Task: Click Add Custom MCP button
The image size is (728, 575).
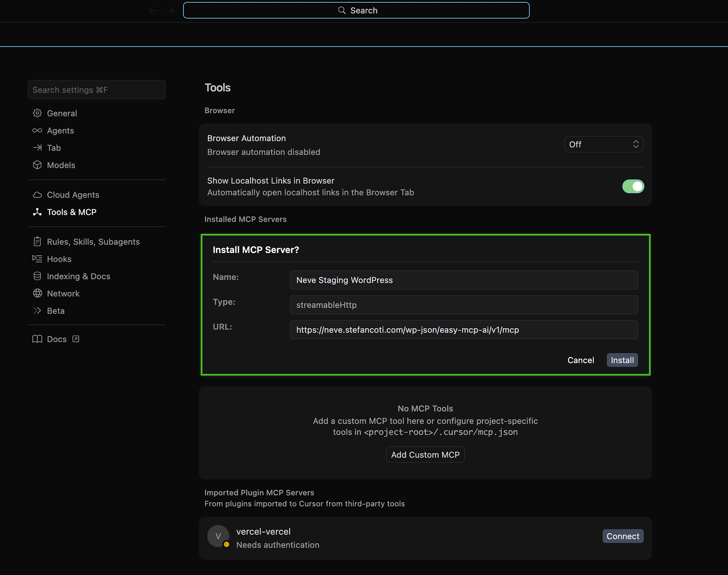Action: [425, 454]
